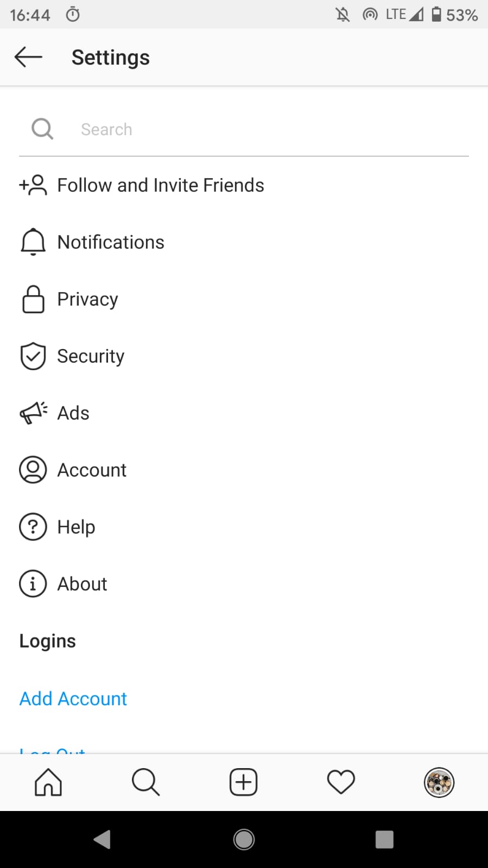Open the Account settings entry
488x868 pixels.
[92, 470]
